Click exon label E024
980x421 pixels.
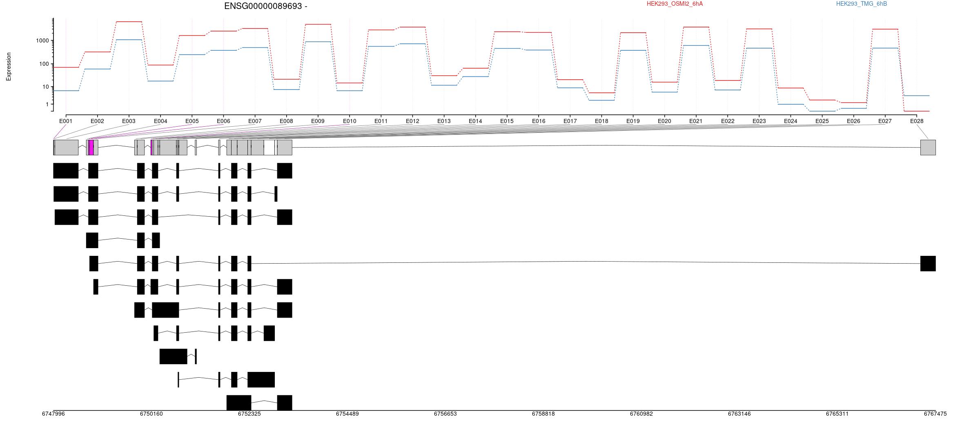pyautogui.click(x=791, y=121)
